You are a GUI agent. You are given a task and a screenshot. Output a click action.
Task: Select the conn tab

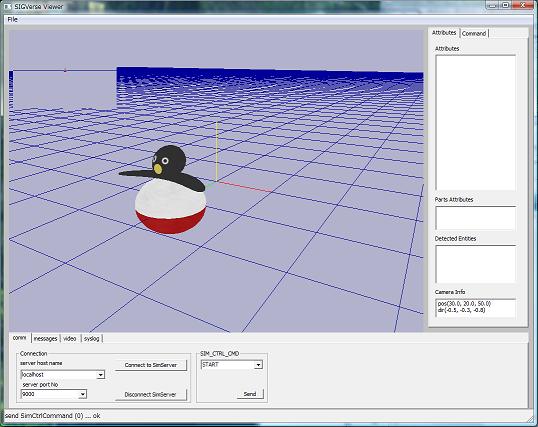[x=20, y=338]
